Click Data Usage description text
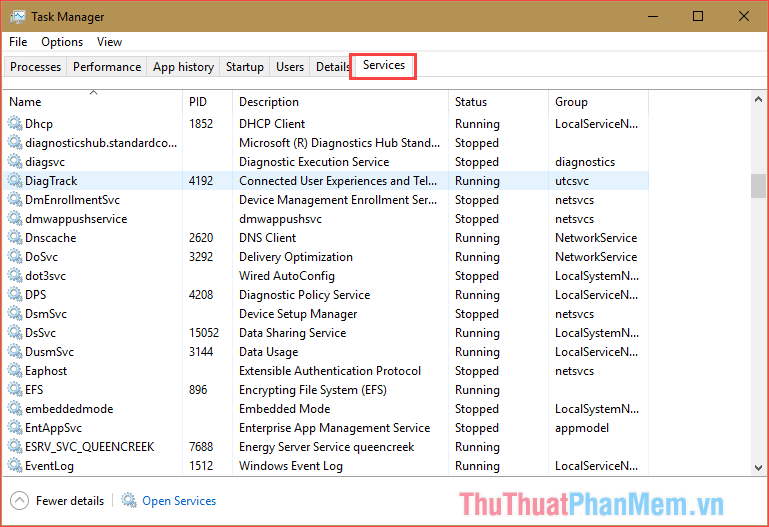The width and height of the screenshot is (769, 527). 268,352
